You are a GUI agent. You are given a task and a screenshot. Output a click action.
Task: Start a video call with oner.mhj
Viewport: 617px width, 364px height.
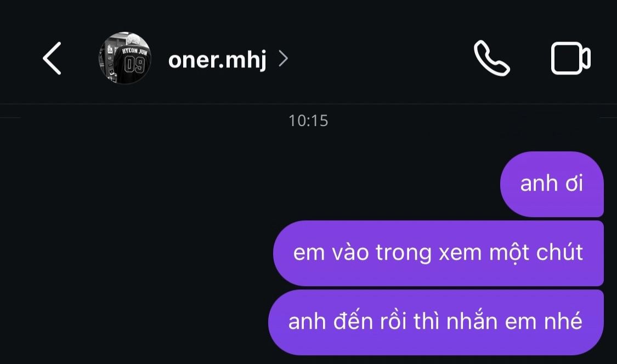(570, 58)
